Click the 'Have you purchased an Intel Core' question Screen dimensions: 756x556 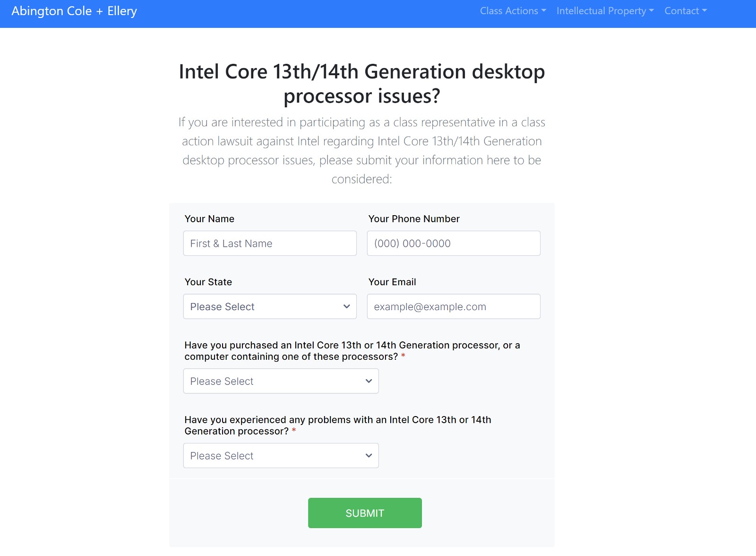(x=352, y=351)
